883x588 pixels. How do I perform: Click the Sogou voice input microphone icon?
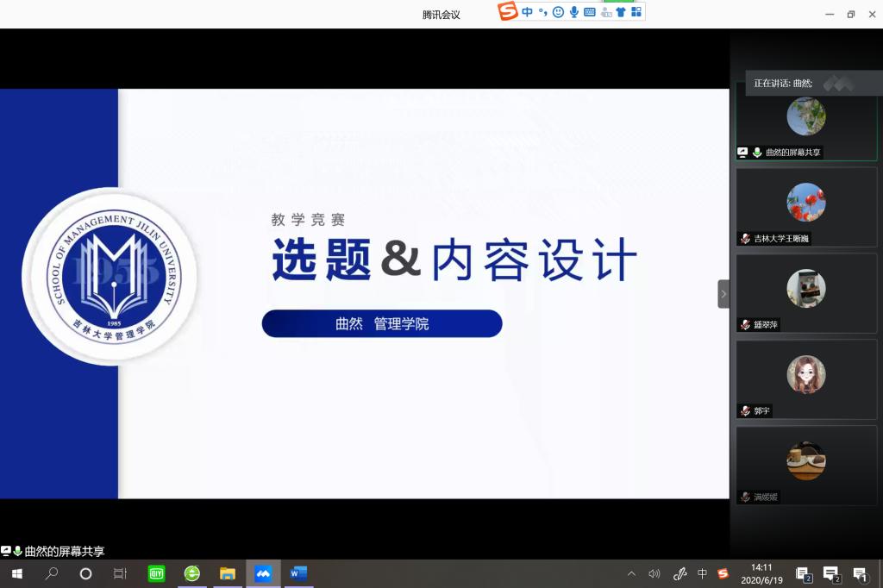coord(574,12)
